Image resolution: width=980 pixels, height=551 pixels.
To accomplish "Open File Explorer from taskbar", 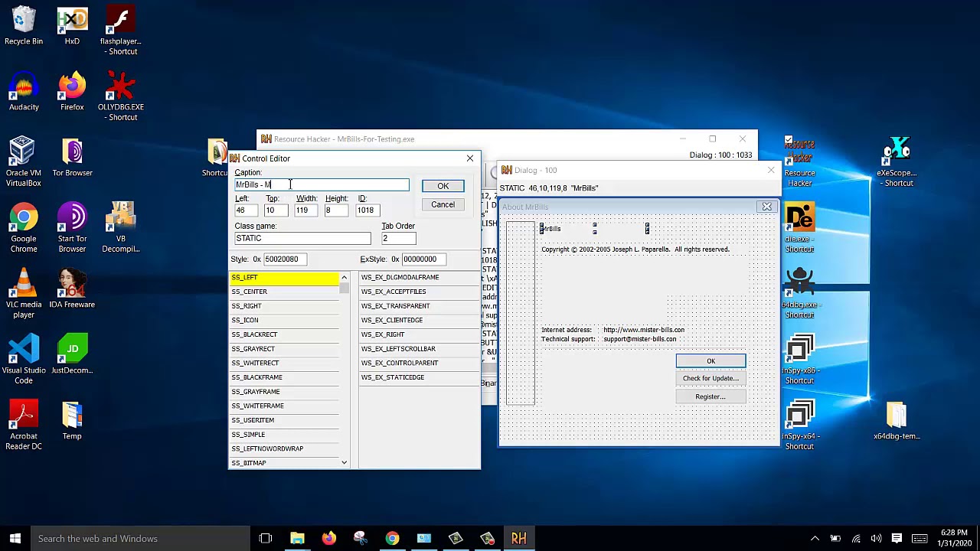I will pyautogui.click(x=297, y=538).
